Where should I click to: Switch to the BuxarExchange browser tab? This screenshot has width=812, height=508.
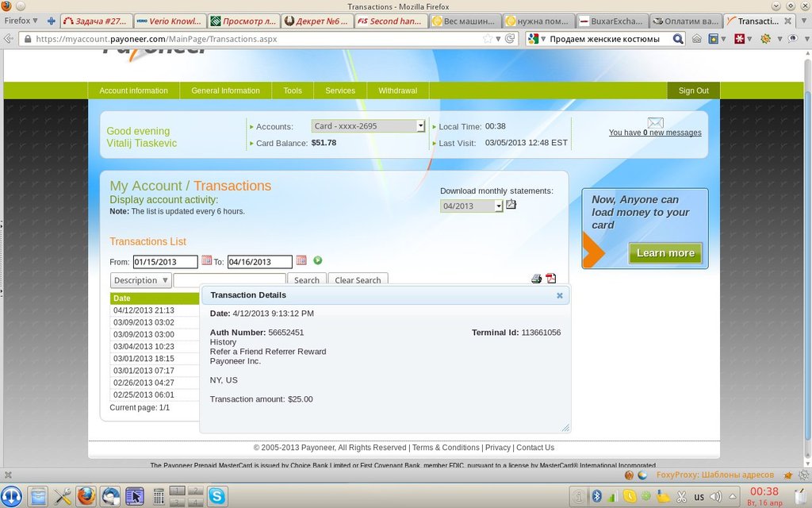[x=611, y=21]
